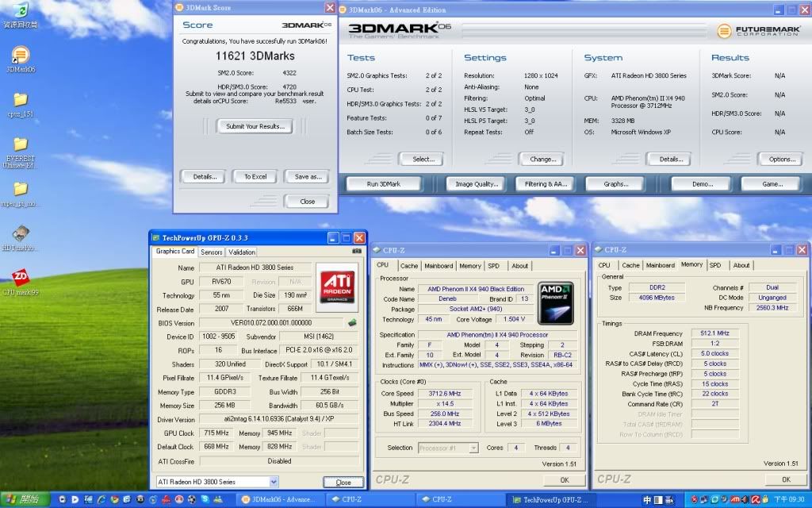
Task: Click the Driver Version field in GPU-Z
Action: click(x=279, y=419)
